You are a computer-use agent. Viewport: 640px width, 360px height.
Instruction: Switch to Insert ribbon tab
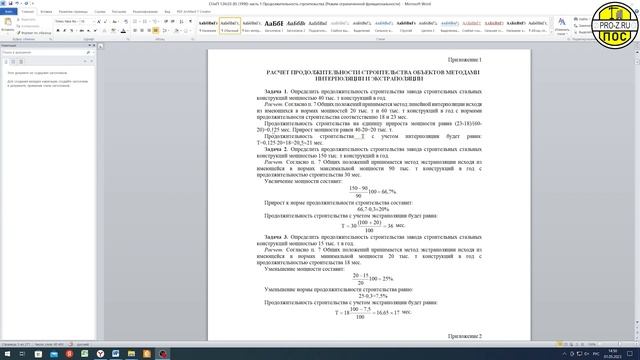click(46, 11)
